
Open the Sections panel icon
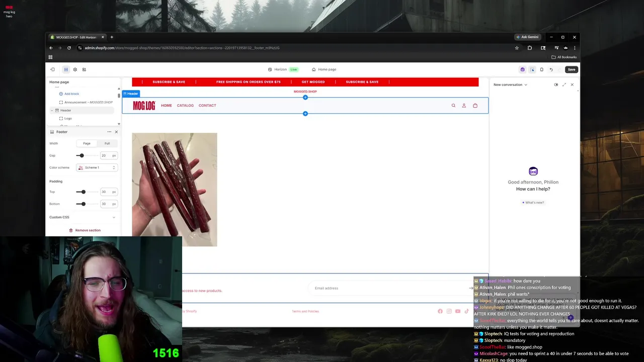point(66,69)
